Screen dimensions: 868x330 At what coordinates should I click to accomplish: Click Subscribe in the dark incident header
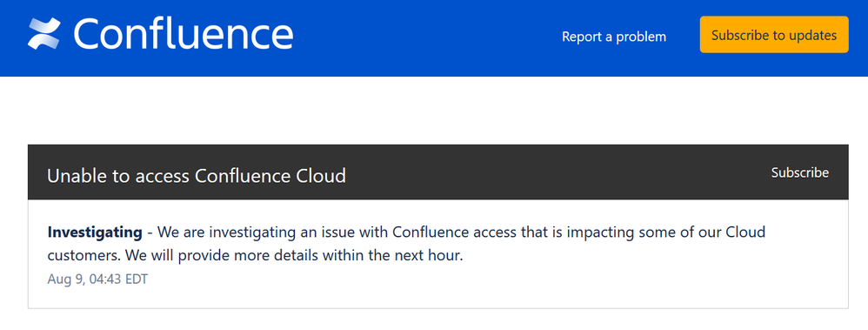(x=800, y=172)
